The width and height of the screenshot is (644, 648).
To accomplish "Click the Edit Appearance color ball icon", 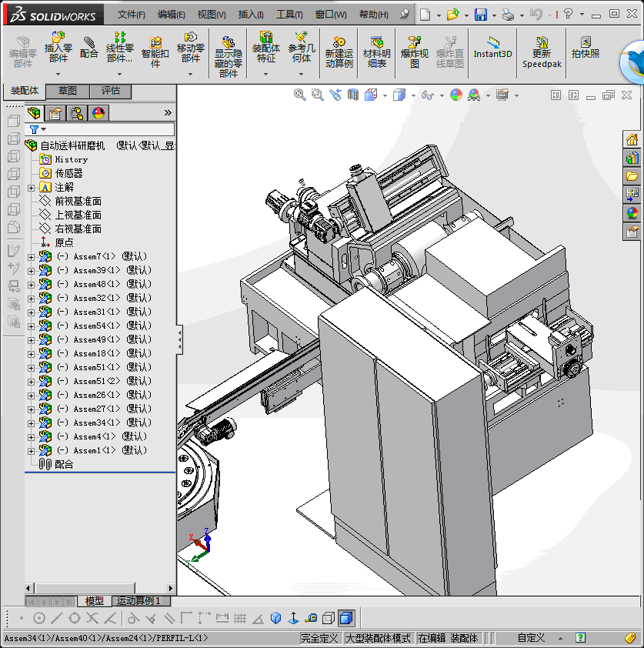I will tap(456, 95).
